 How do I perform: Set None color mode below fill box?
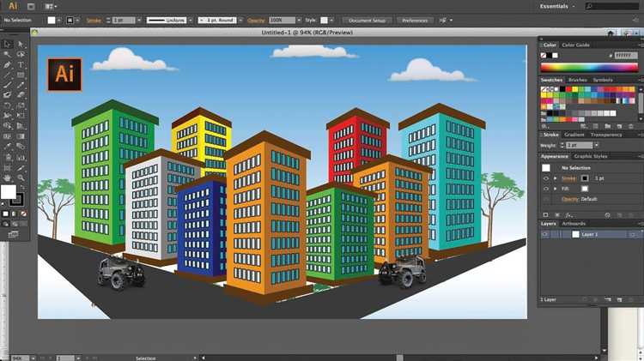23,214
